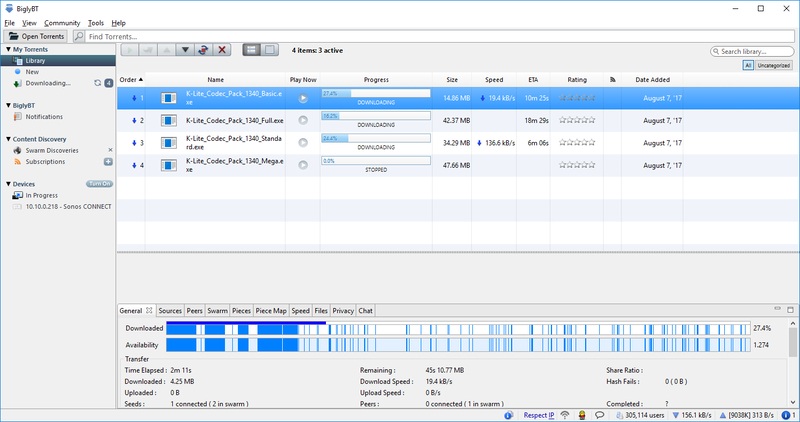Click the progress bar of Standard.exe torrent

375,140
